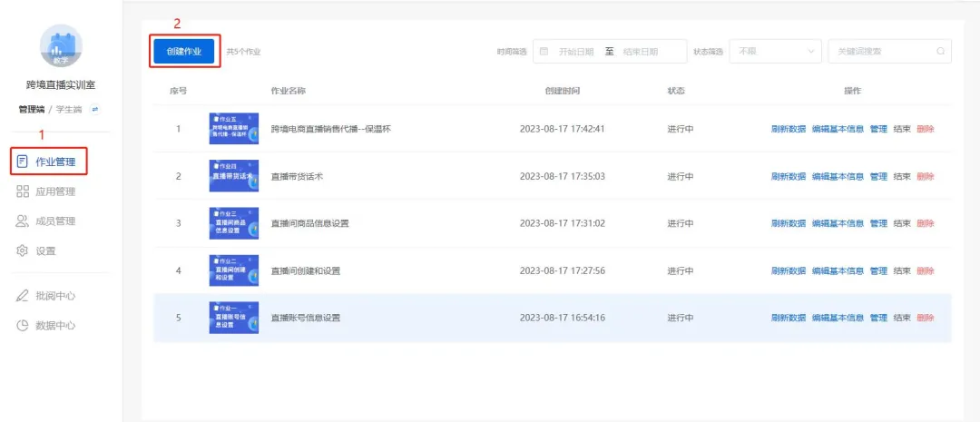Image resolution: width=980 pixels, height=422 pixels.
Task: Click 删除 for 跨境电商直播销售代播 row
Action: pos(925,129)
